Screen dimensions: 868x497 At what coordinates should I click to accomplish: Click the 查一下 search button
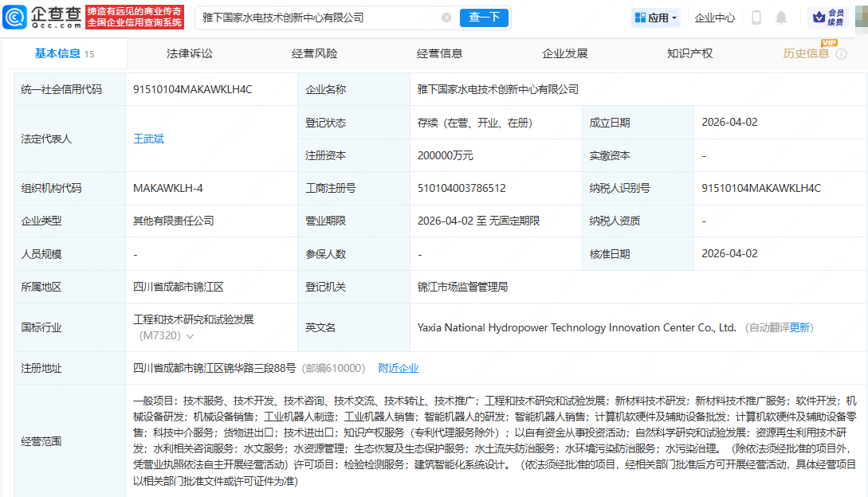click(484, 17)
